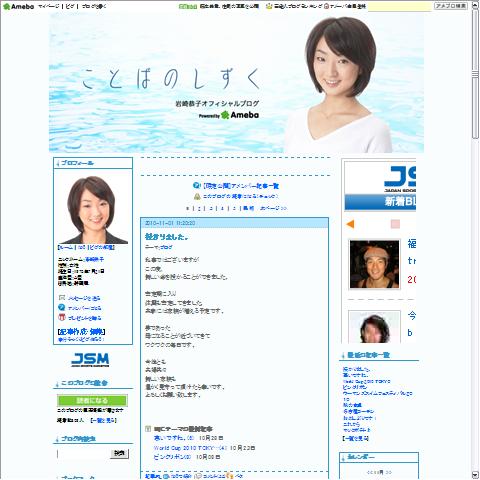This screenshot has width=480, height=480.
Task: Click the gift present icon in the profile
Action: tap(62, 317)
